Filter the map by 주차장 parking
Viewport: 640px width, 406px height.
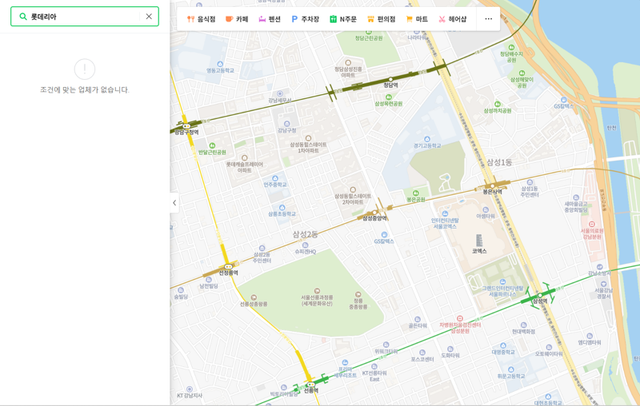[x=305, y=19]
